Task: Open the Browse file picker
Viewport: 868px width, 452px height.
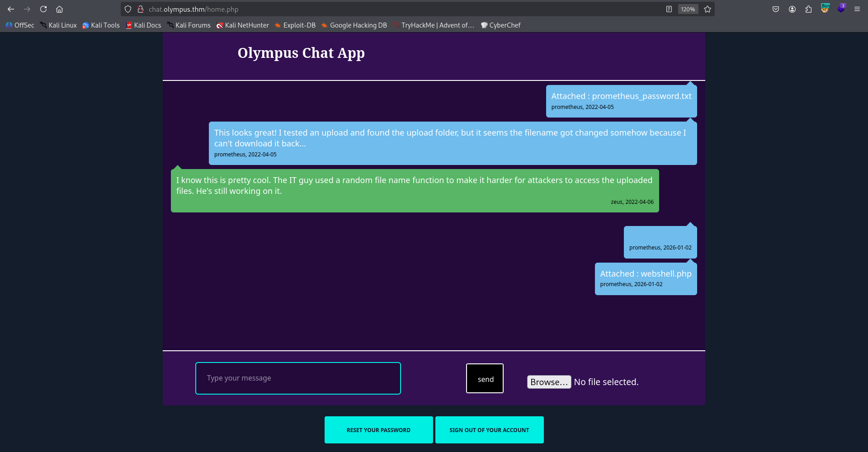Action: [x=549, y=382]
